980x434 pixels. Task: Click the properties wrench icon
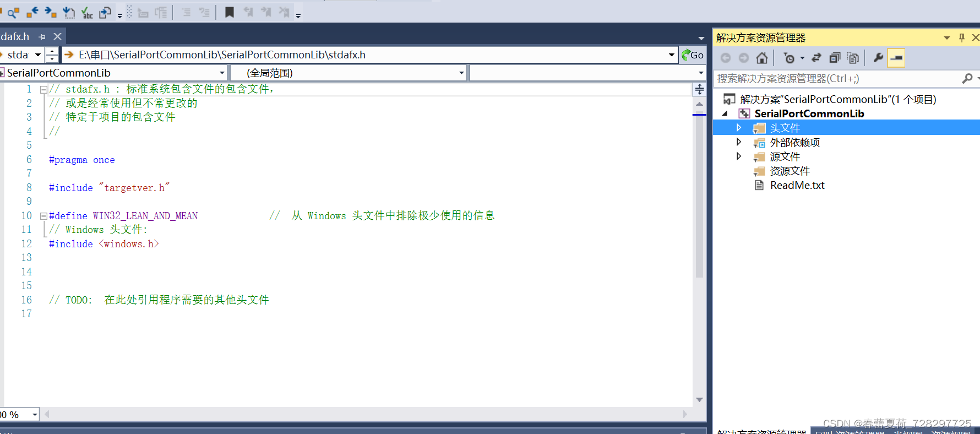click(879, 58)
